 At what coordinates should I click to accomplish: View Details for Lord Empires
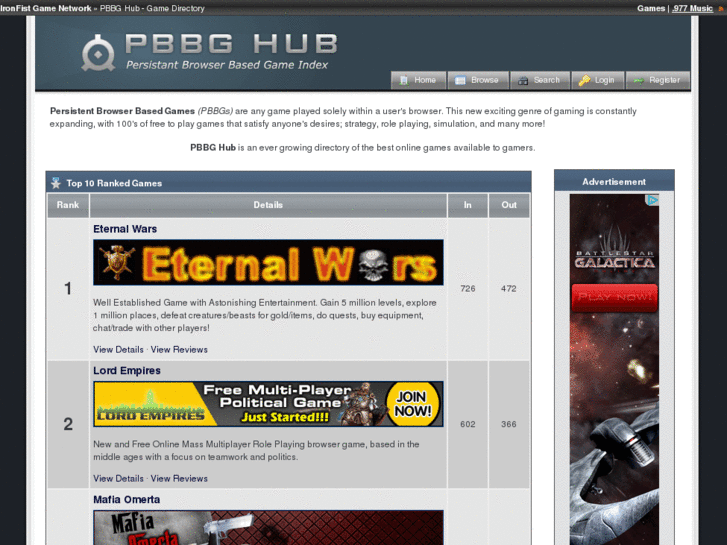(x=118, y=479)
